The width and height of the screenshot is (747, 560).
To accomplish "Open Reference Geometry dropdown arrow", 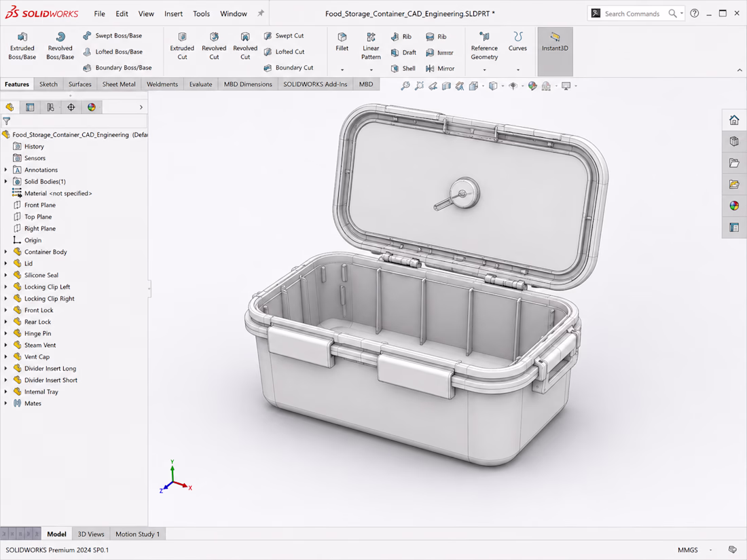I will [484, 70].
